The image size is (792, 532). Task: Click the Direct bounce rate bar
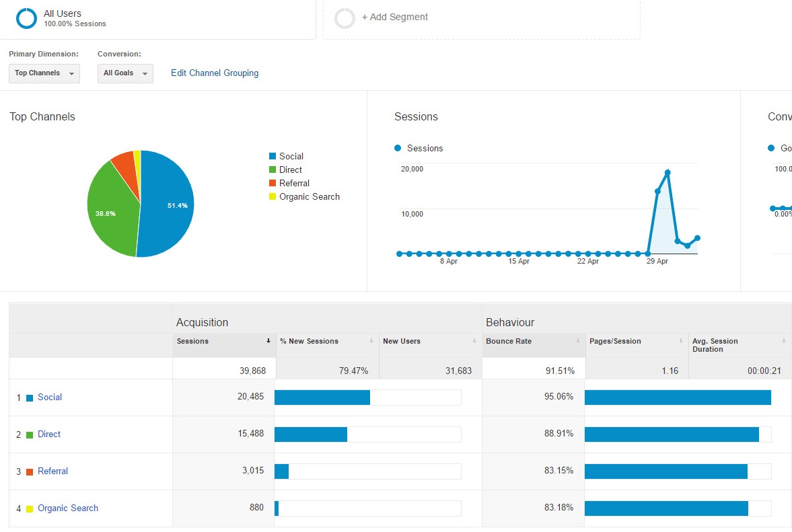tap(672, 434)
